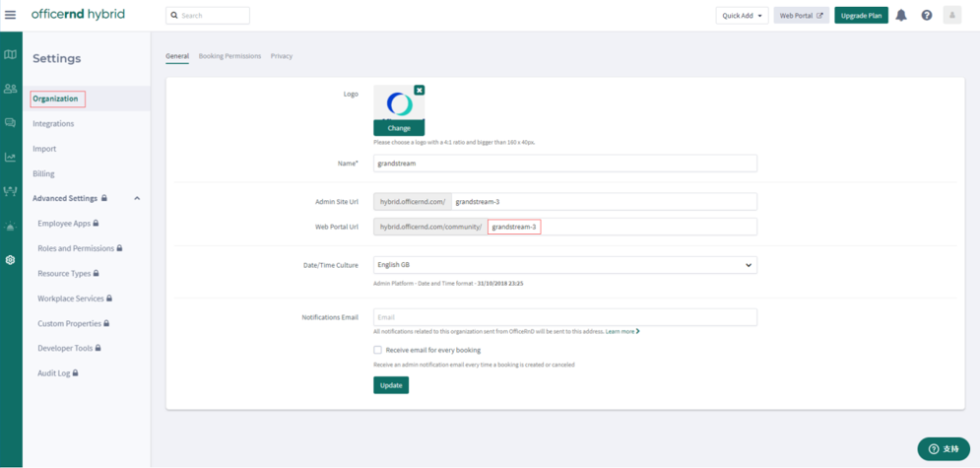Click the lock icon beside Audit Log

tap(76, 373)
